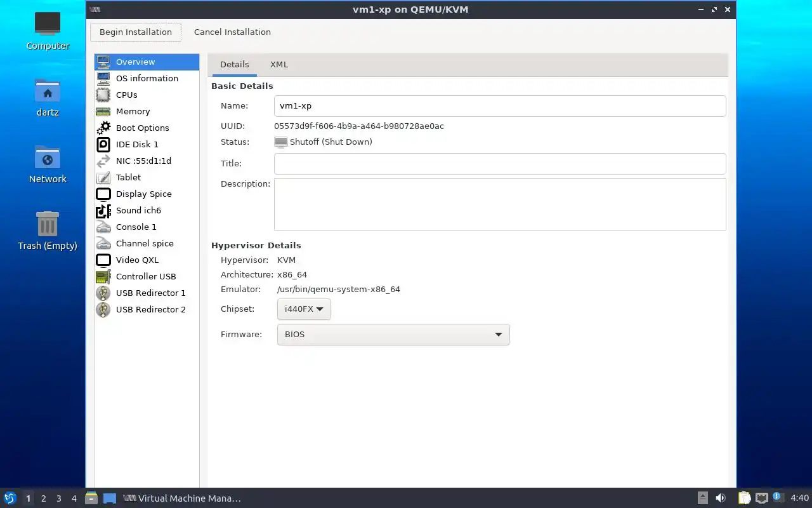The width and height of the screenshot is (812, 508).
Task: Switch to workspace 3 in pager
Action: pyautogui.click(x=59, y=498)
